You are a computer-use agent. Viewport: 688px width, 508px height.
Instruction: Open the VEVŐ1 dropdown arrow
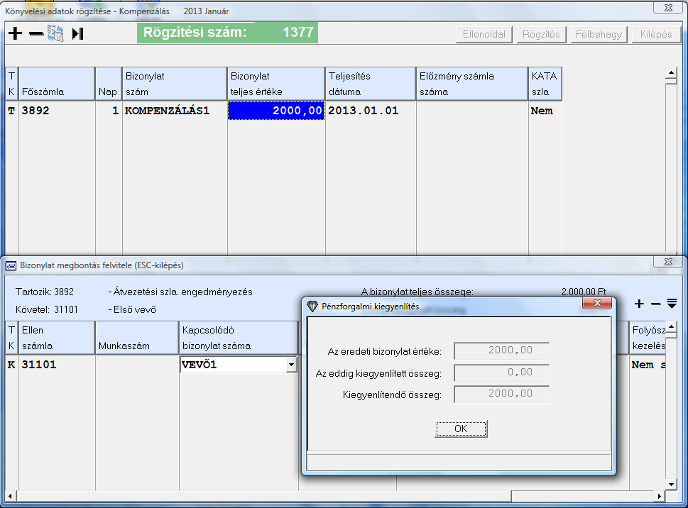tap(291, 365)
